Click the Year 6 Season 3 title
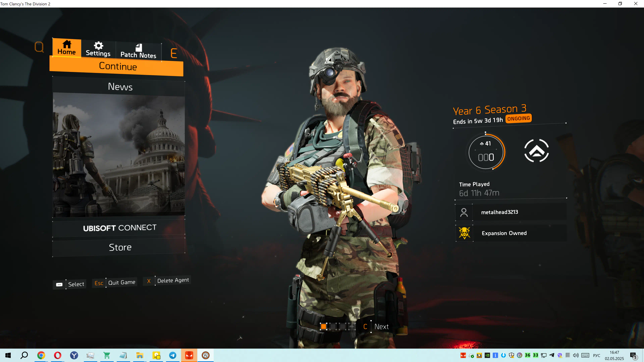The height and width of the screenshot is (362, 644). click(490, 110)
